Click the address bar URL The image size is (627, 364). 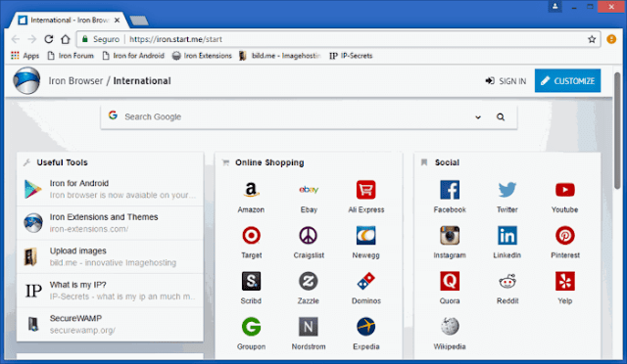(x=175, y=39)
